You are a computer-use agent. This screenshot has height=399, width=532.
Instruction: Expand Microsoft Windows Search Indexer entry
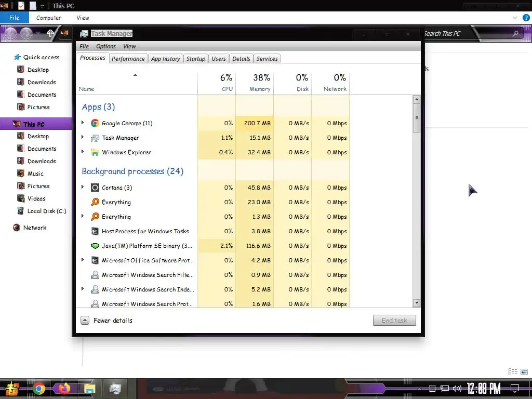[x=83, y=289]
